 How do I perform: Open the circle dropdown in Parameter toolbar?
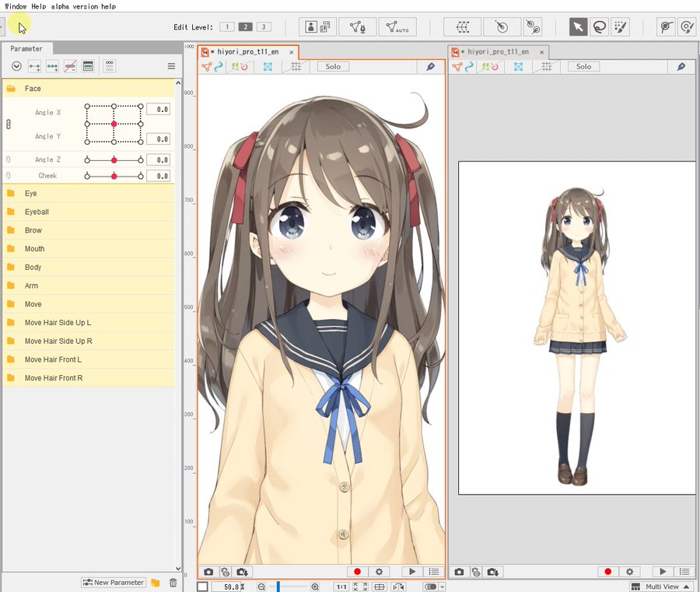(x=16, y=67)
